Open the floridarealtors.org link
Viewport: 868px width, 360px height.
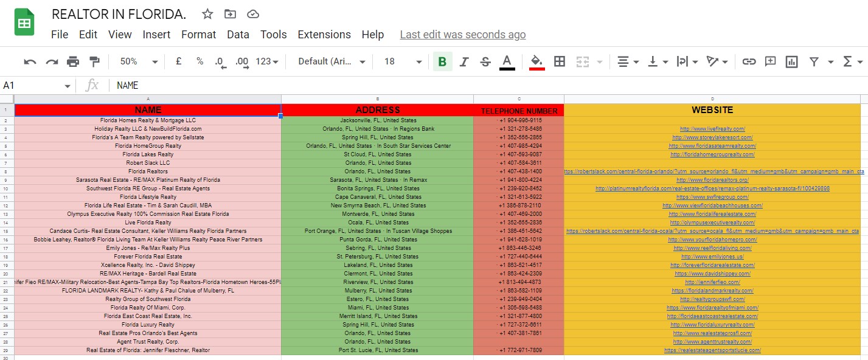(712, 180)
